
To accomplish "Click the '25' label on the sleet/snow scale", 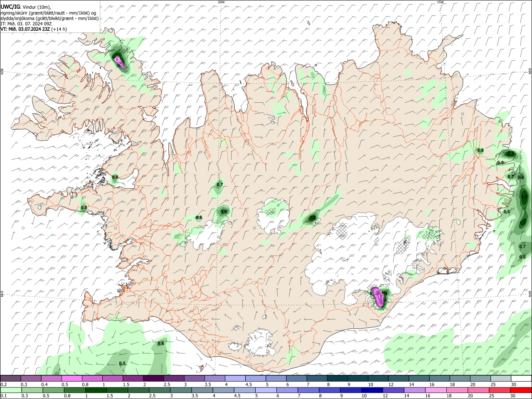I will (x=493, y=384).
